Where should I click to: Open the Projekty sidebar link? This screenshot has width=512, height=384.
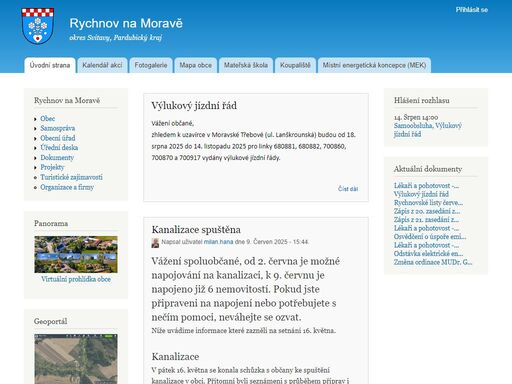(x=52, y=167)
